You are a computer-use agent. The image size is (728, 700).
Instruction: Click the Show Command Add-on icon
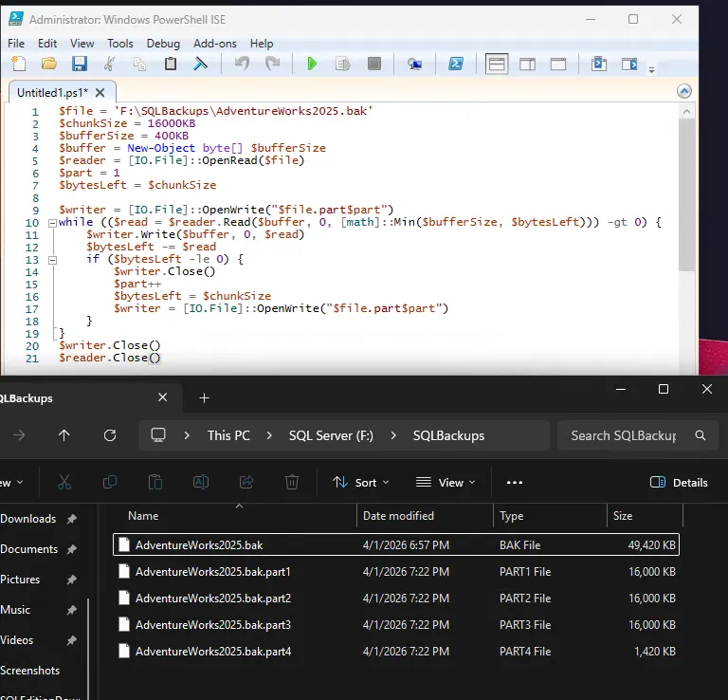(x=629, y=64)
